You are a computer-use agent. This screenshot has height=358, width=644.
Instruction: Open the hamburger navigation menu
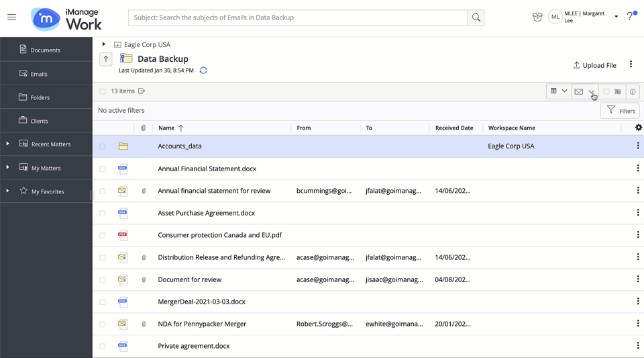tap(11, 17)
